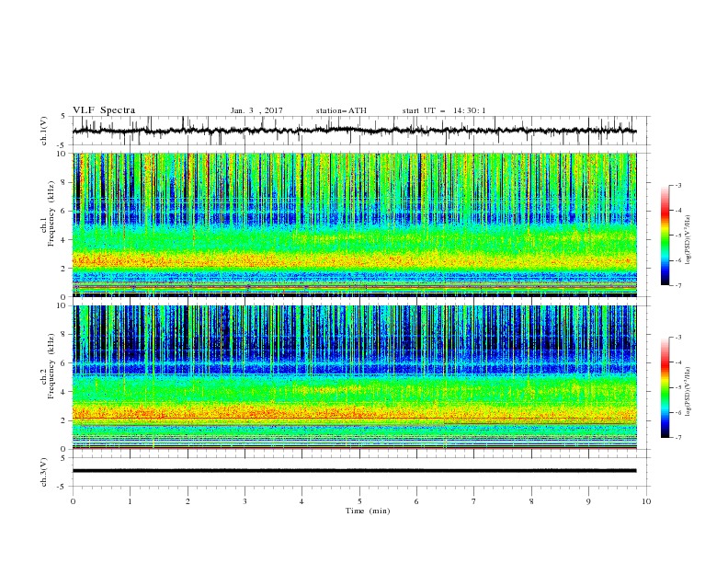Click the ch.1 voltage waveform trace

[355, 131]
